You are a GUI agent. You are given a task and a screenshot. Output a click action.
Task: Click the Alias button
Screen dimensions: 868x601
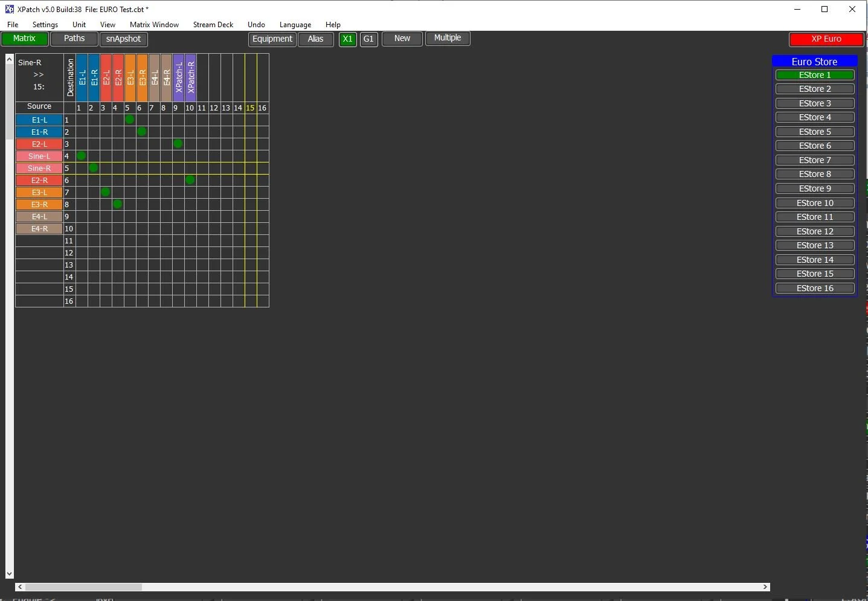[x=316, y=39]
